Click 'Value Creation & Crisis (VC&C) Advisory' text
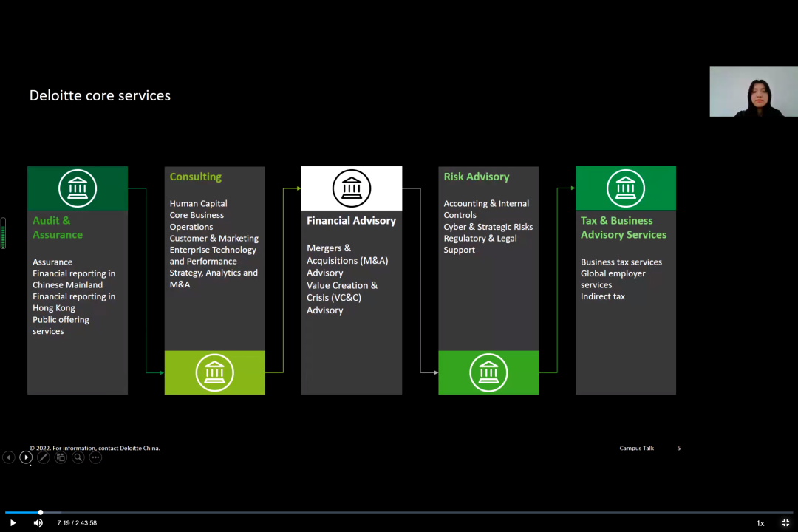The image size is (798, 532). 342,298
